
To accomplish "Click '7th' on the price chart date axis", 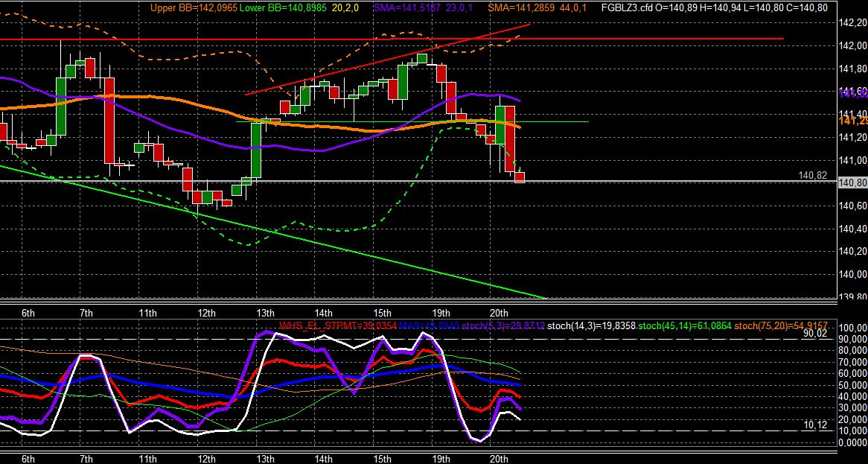I will pos(86,313).
